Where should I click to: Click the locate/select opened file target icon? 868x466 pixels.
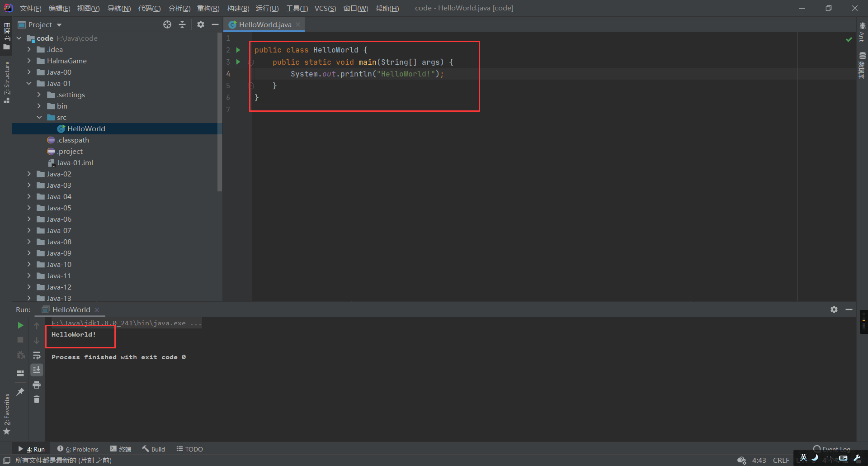point(167,24)
